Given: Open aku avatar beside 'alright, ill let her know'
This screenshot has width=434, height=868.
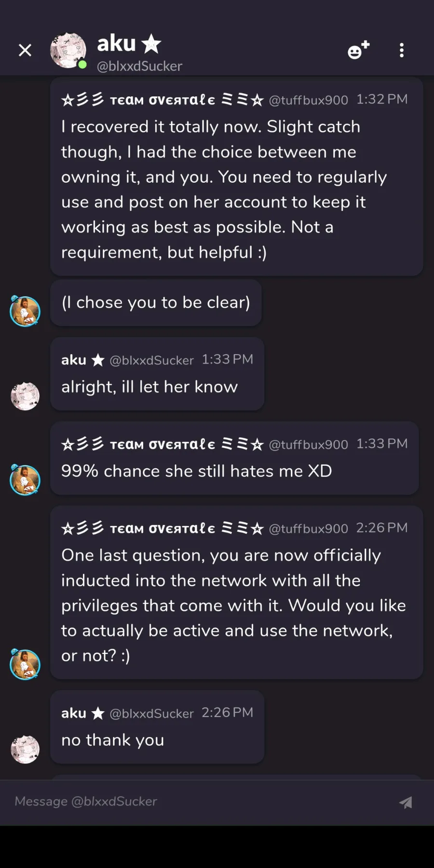Looking at the screenshot, I should [25, 396].
